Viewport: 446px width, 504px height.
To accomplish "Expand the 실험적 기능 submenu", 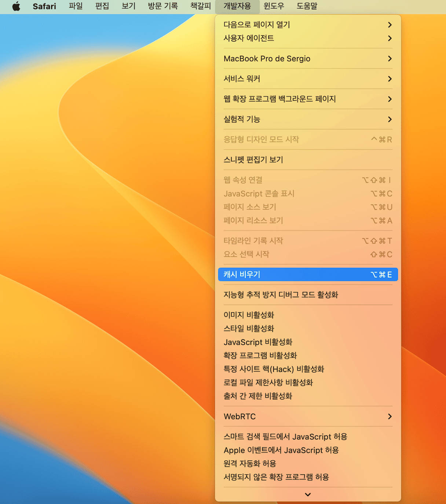I will (308, 119).
